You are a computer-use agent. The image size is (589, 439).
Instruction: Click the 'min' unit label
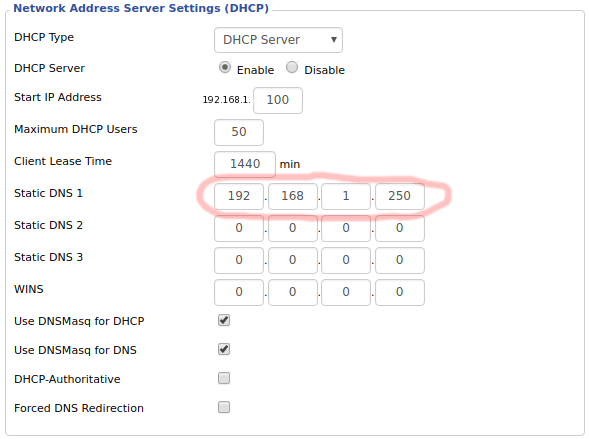click(290, 164)
